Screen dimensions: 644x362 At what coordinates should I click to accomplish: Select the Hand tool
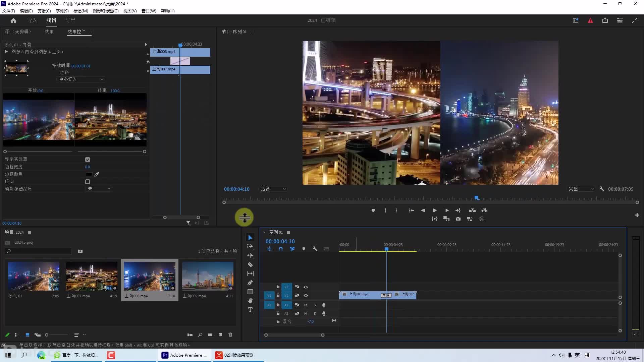pos(250,301)
